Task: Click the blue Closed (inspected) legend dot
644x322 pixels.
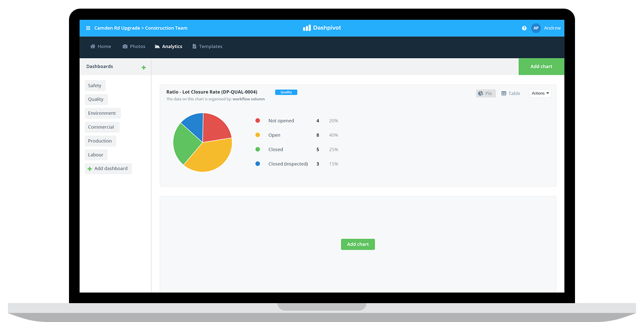Action: (258, 163)
